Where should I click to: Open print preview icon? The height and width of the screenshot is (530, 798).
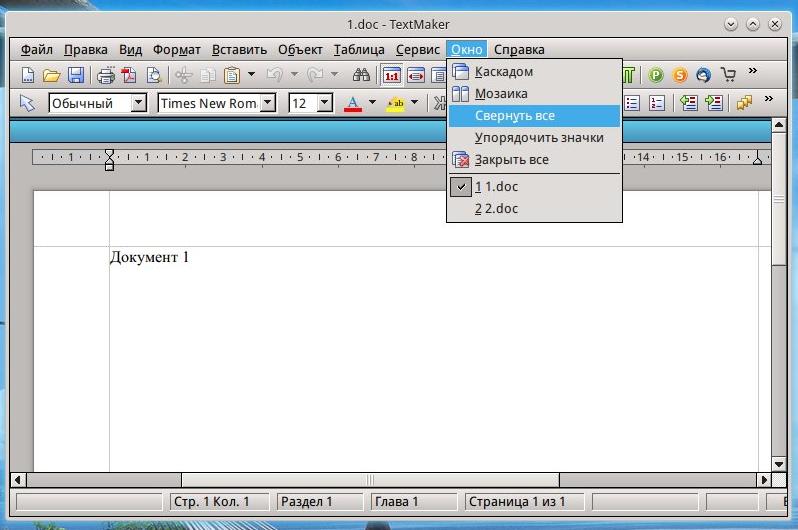153,75
